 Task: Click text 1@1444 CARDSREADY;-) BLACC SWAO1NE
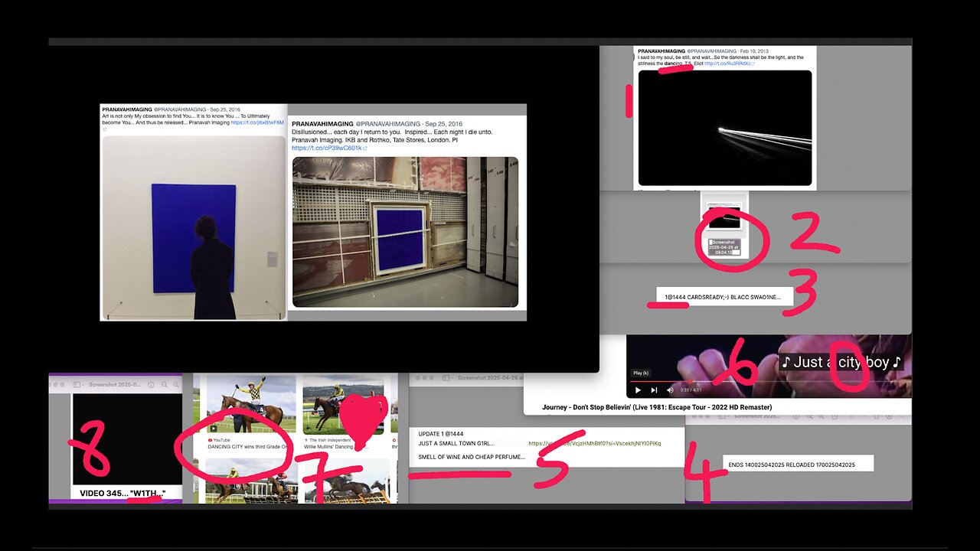coord(722,296)
